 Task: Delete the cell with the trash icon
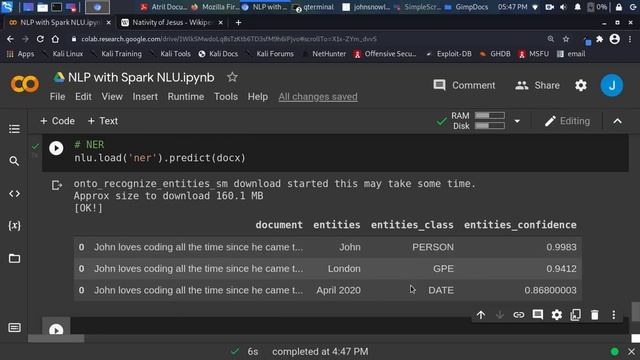coord(595,315)
